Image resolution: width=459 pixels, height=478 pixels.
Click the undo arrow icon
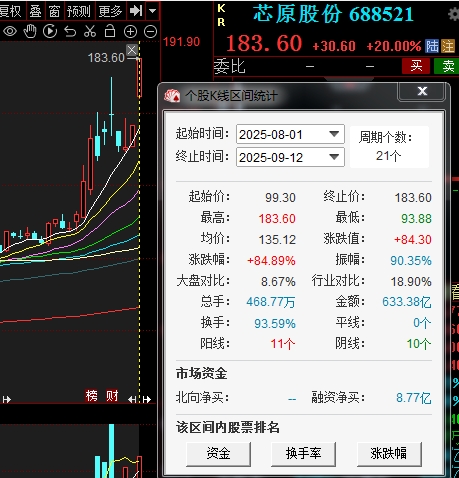(70, 32)
